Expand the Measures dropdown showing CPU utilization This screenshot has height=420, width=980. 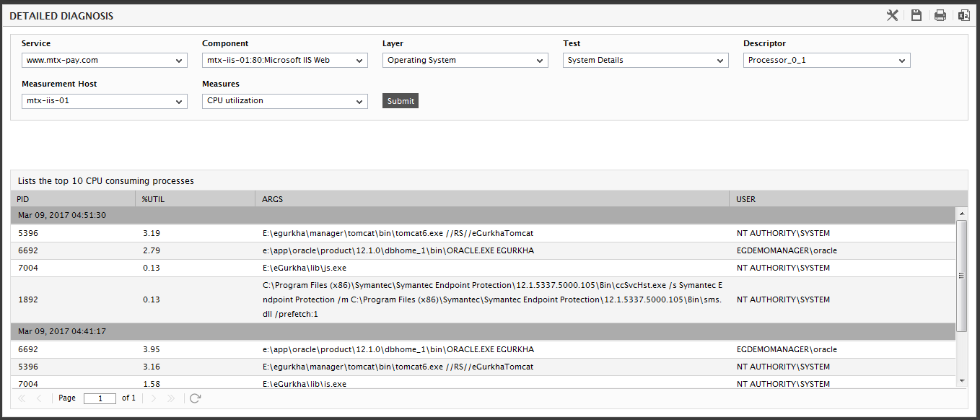[285, 101]
